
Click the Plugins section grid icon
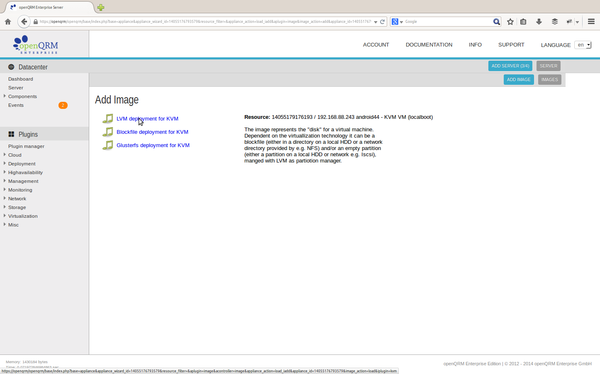[x=11, y=134]
